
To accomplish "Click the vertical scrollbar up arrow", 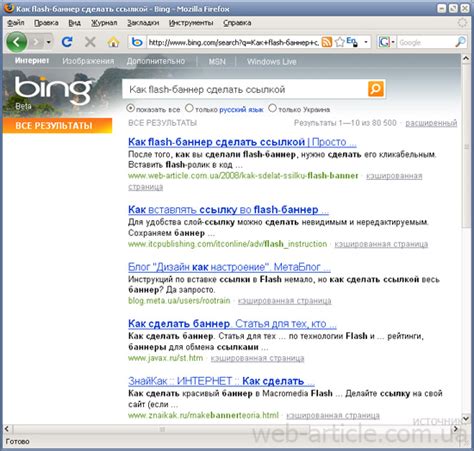I will (x=466, y=59).
